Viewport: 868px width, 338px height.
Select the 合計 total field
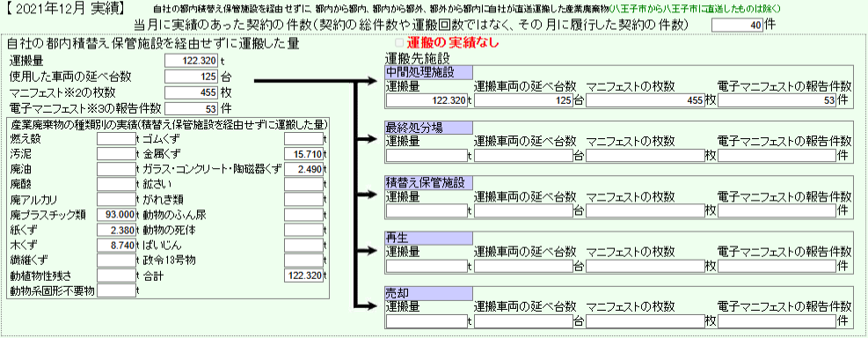click(x=303, y=276)
